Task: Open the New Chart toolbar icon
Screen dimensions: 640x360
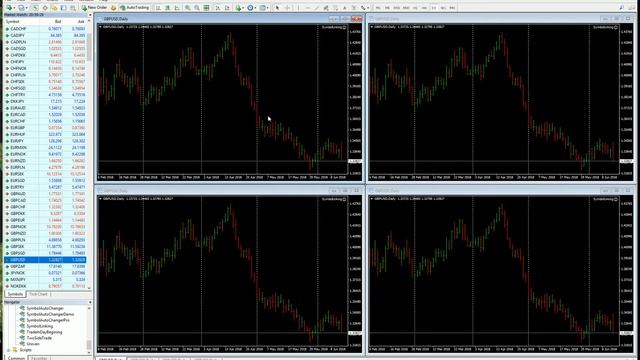Action: (x=9, y=8)
